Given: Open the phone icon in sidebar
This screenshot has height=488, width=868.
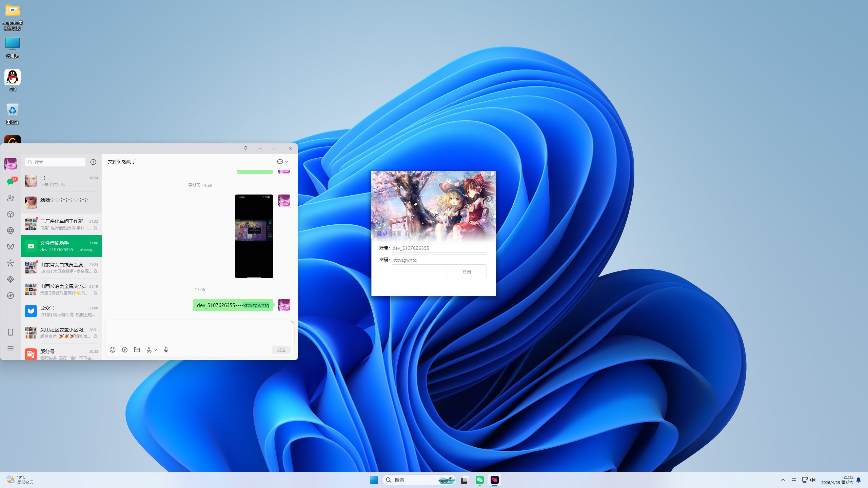Looking at the screenshot, I should pos(11,332).
